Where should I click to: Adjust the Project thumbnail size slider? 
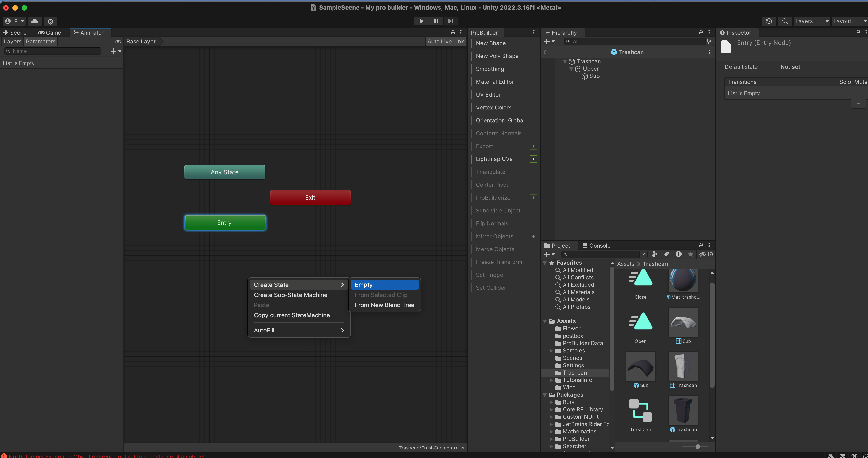coord(698,447)
